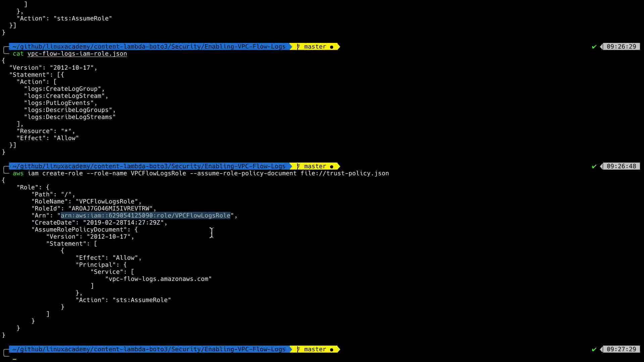Click dirty-state dot after master in top prompt
644x362 pixels.
[332, 47]
